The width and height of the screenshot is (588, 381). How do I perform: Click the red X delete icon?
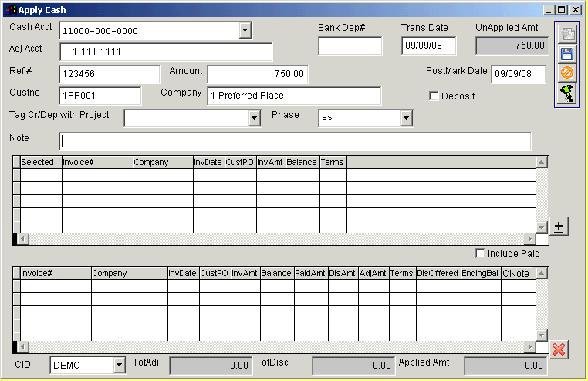[x=559, y=349]
